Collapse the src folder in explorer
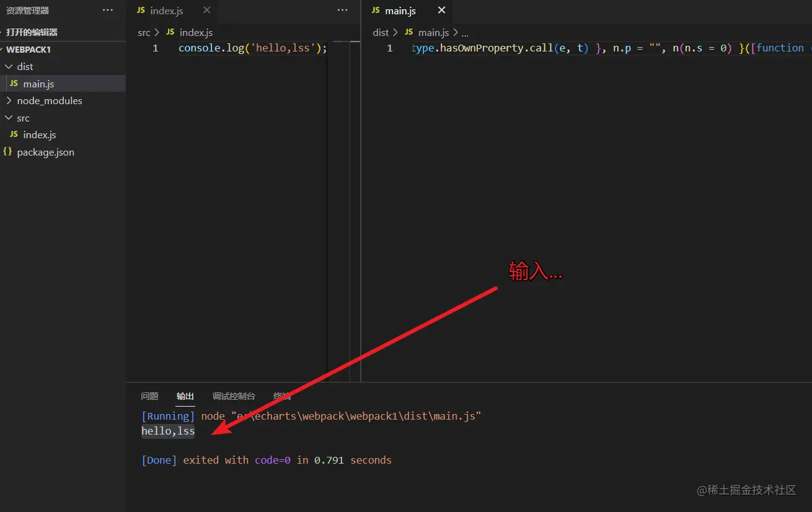 coord(23,118)
